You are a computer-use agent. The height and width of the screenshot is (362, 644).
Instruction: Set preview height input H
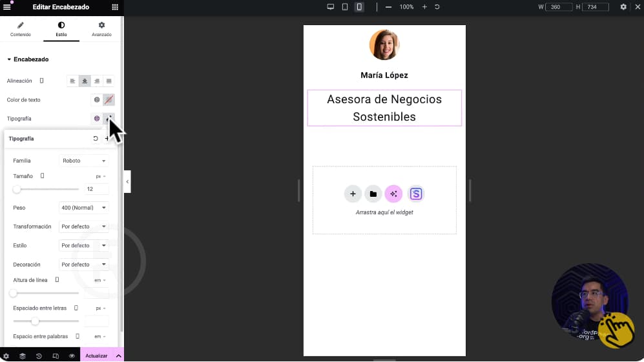[x=595, y=7]
